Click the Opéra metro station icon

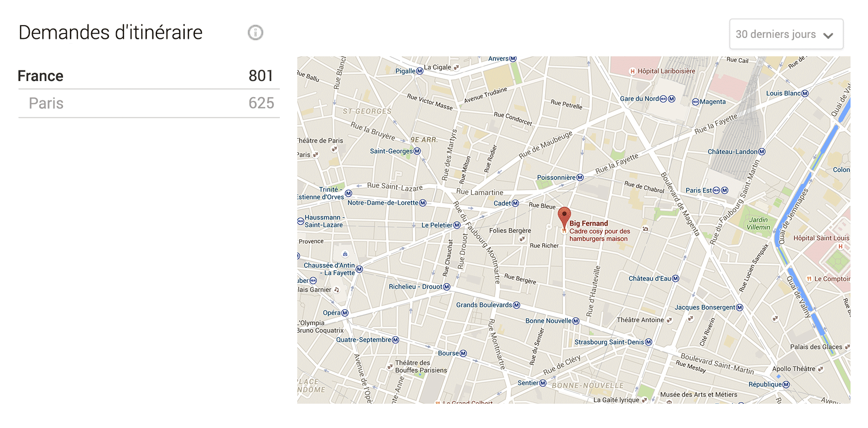[x=345, y=313]
